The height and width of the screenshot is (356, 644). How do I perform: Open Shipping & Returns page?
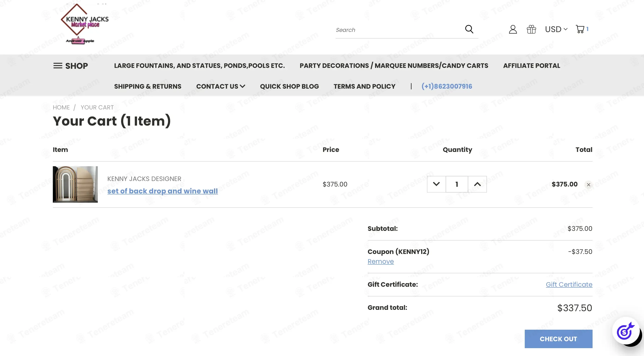pyautogui.click(x=148, y=86)
